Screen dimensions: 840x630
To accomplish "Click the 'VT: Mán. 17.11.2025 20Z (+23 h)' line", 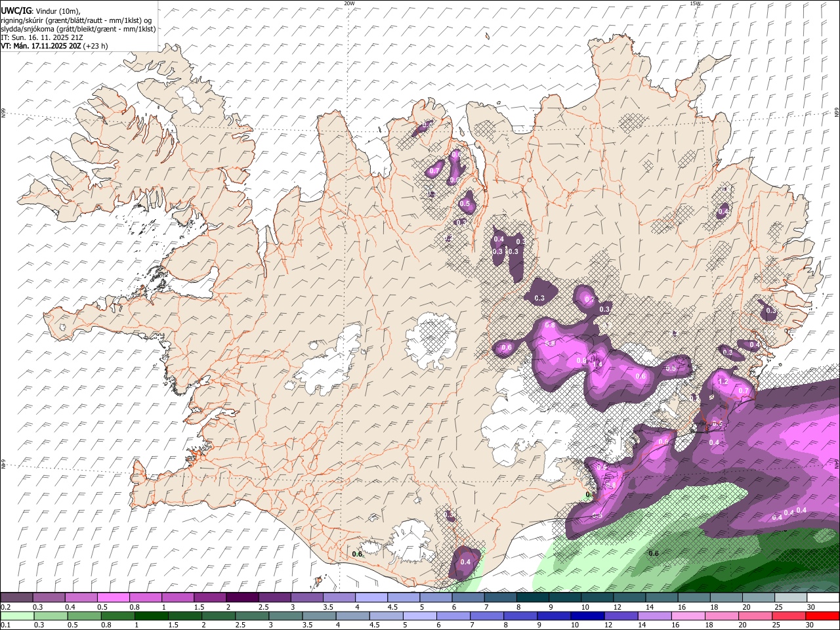I will [x=54, y=46].
